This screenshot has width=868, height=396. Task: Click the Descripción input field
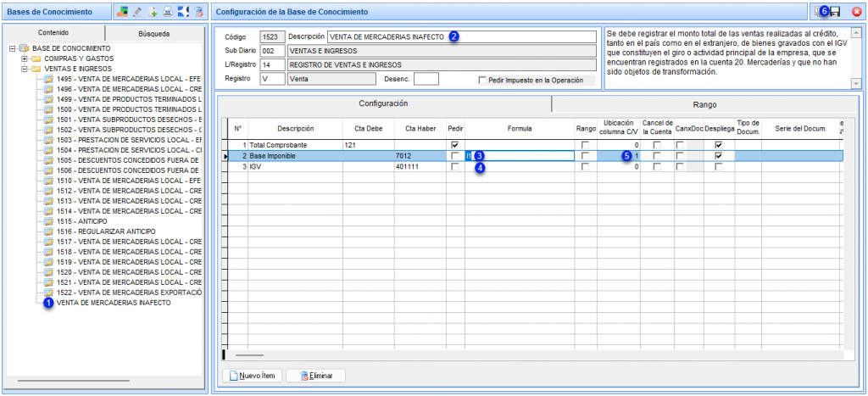tap(462, 36)
